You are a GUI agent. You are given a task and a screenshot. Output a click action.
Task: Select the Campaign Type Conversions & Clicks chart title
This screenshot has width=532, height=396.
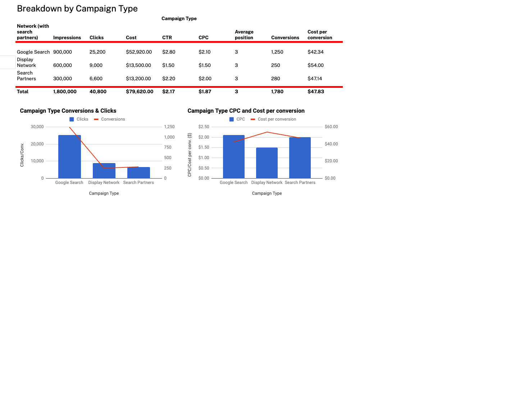coord(68,111)
